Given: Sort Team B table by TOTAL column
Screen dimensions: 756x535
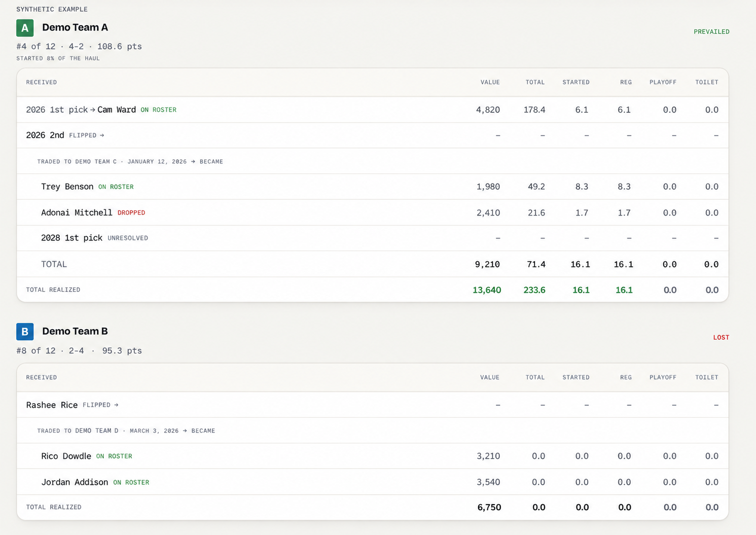Looking at the screenshot, I should coord(535,377).
